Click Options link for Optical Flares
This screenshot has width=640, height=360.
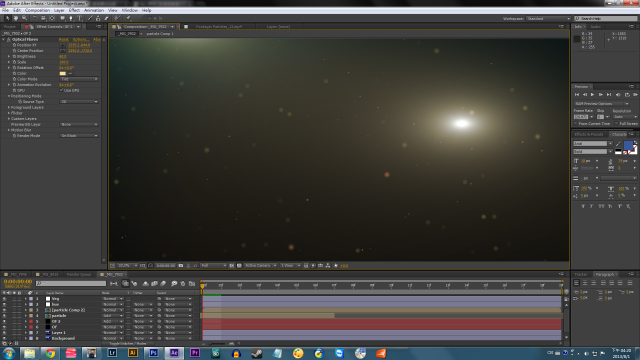coord(81,40)
